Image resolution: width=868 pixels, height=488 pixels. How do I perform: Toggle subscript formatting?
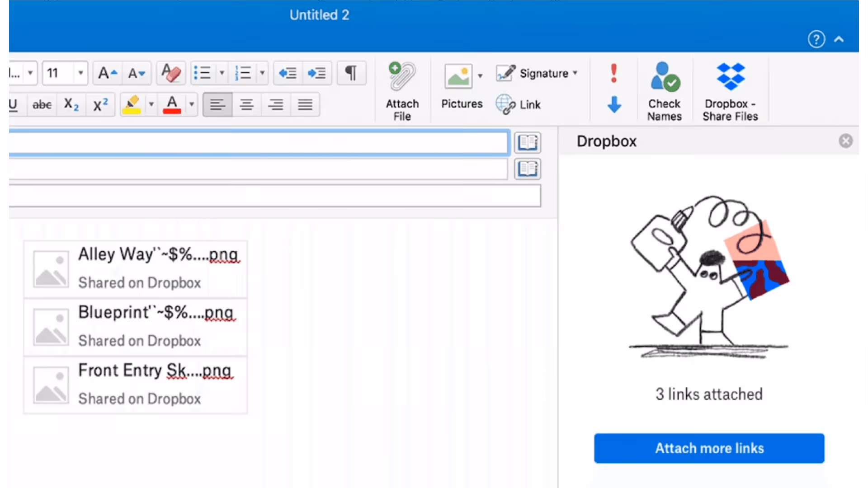point(71,104)
